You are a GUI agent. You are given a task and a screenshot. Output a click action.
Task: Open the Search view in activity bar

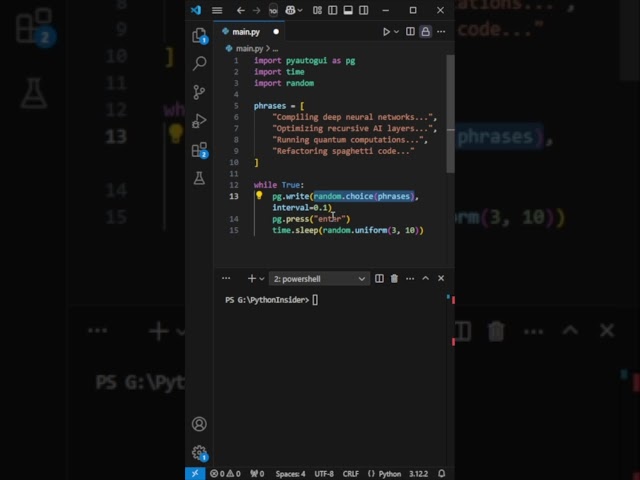pyautogui.click(x=199, y=64)
